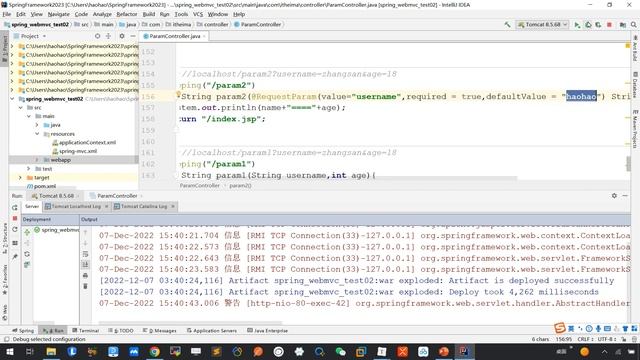The width and height of the screenshot is (640, 360).
Task: Select spring_webmvc deployment item
Action: click(x=57, y=230)
